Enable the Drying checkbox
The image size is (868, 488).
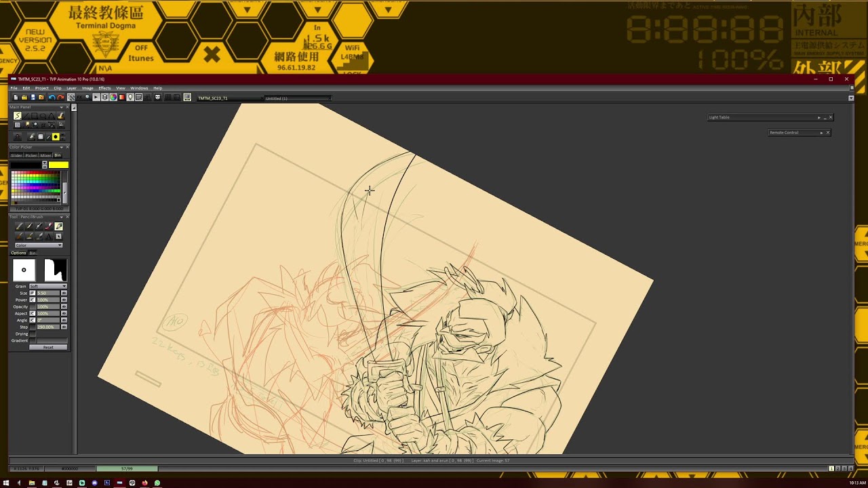[x=32, y=333]
